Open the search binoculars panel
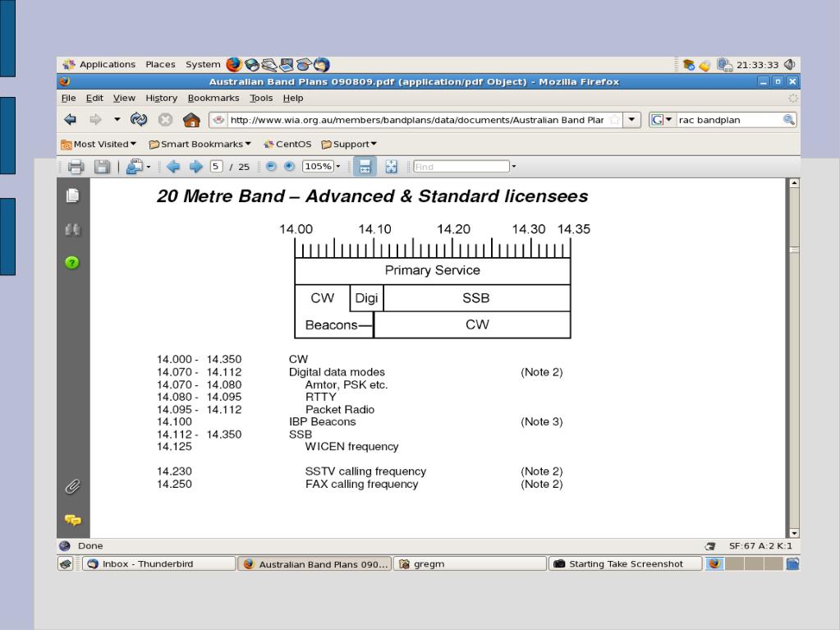Image resolution: width=840 pixels, height=630 pixels. coord(73,229)
